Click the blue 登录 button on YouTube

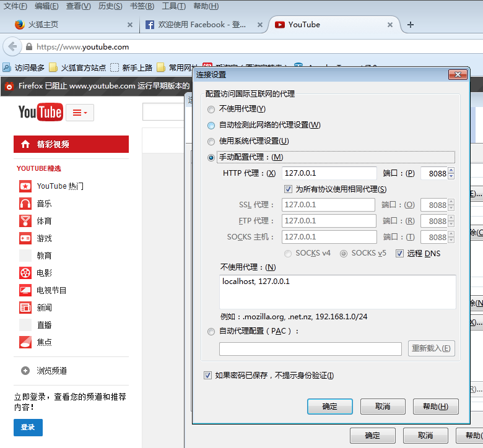pos(28,428)
